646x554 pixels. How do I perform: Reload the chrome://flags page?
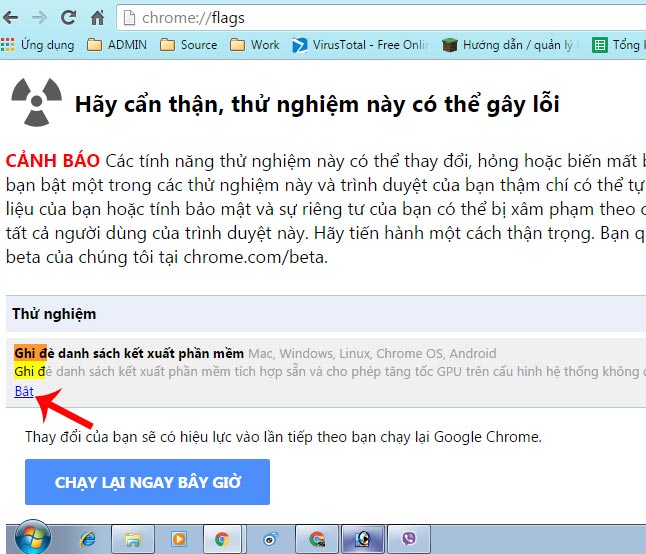(x=68, y=17)
